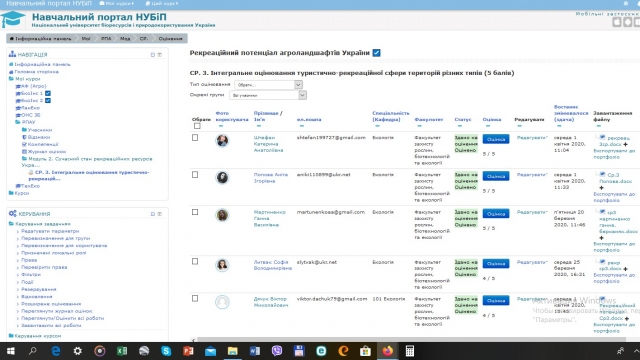This screenshot has height=360, width=640.
Task: Select the checkbox for Lytvak Sofia row
Action: [x=195, y=261]
